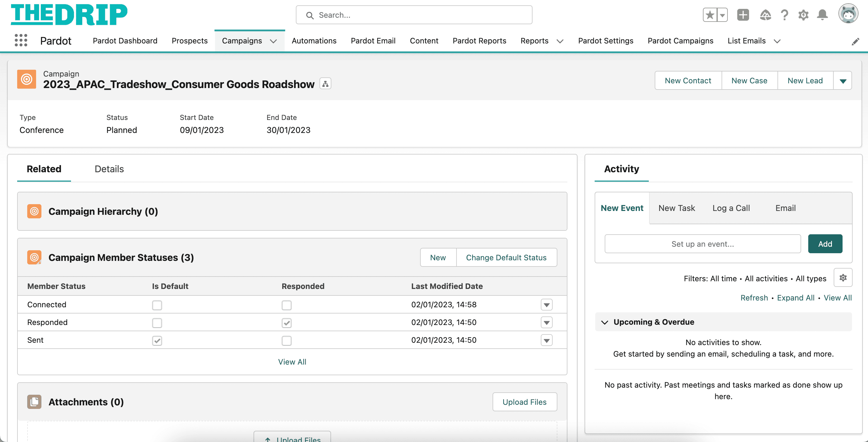This screenshot has width=868, height=442.
Task: Expand the Campaigns tab dropdown
Action: (x=273, y=41)
